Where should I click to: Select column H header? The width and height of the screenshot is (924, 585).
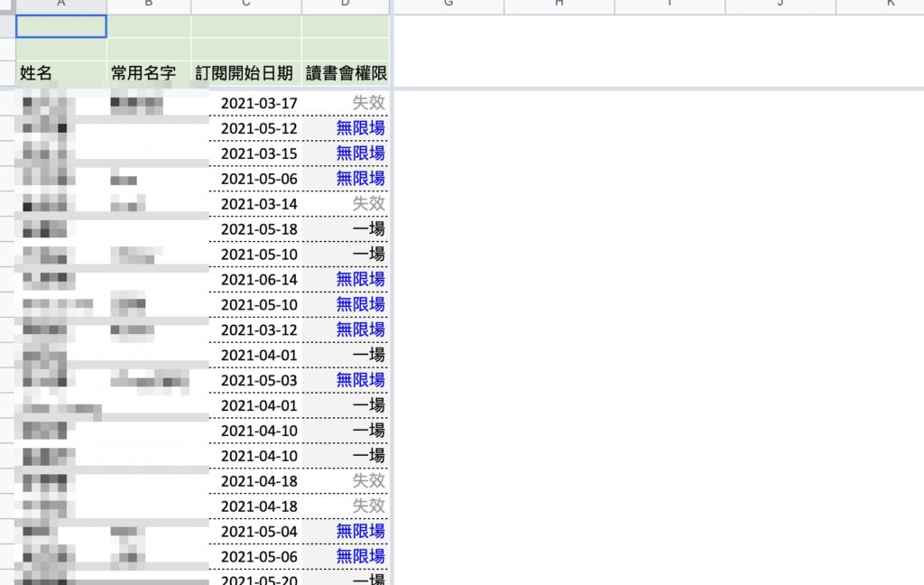(x=559, y=5)
